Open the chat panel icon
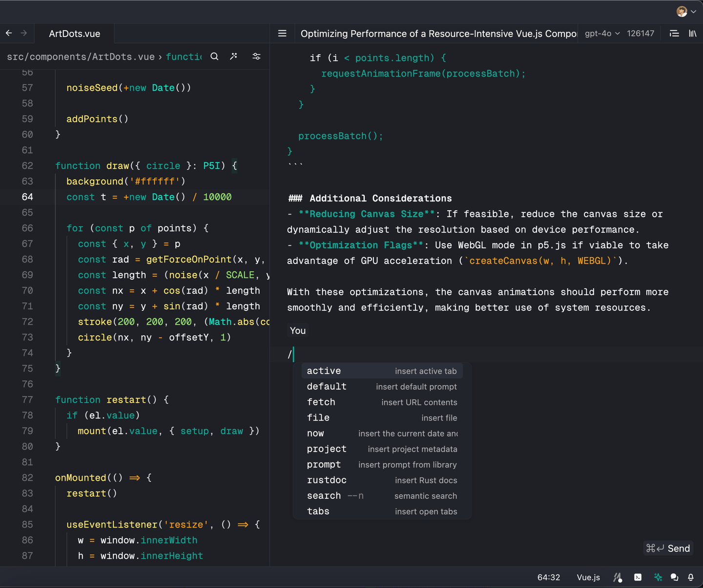The height and width of the screenshot is (588, 703). (674, 577)
